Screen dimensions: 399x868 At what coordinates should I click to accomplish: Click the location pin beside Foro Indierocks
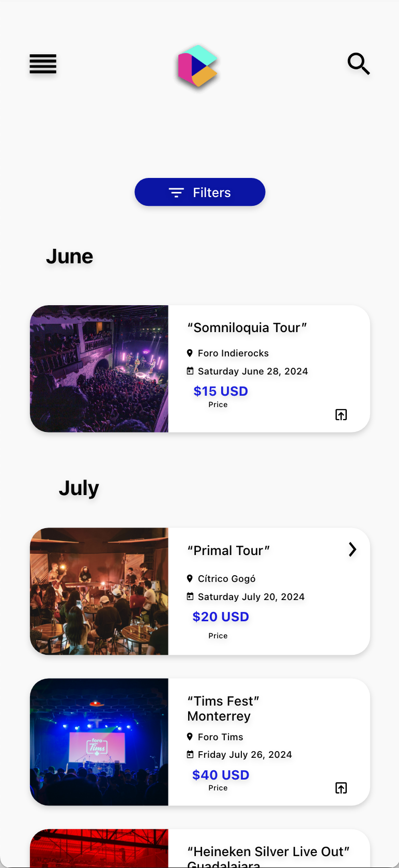190,353
